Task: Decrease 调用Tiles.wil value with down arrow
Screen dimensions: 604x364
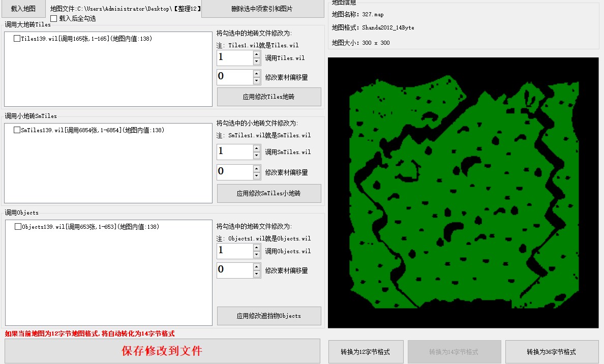Action: point(257,62)
